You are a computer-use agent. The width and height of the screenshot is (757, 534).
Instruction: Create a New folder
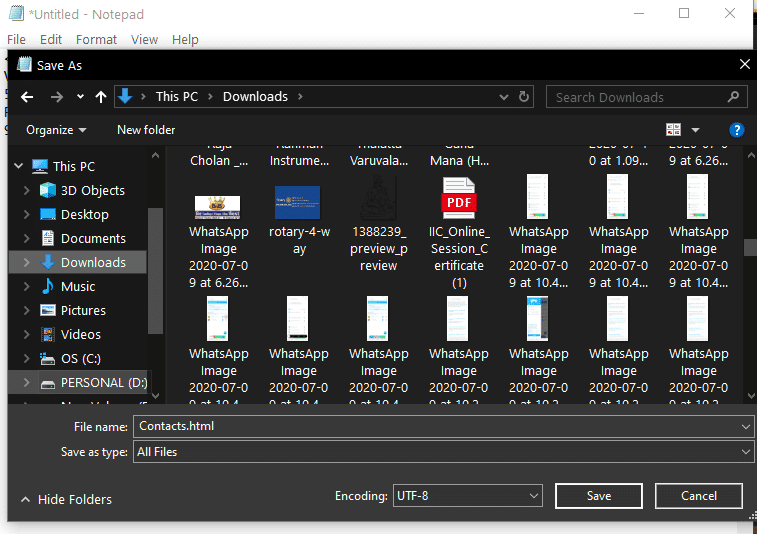146,130
